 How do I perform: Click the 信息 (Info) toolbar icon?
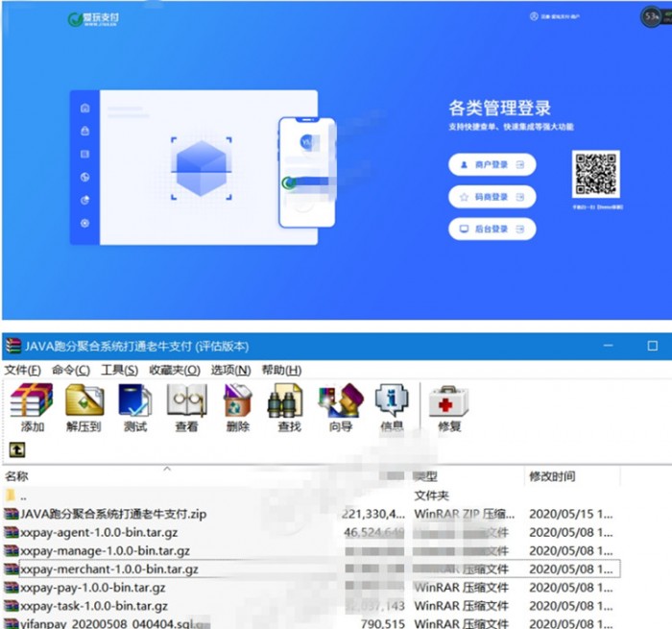392,407
